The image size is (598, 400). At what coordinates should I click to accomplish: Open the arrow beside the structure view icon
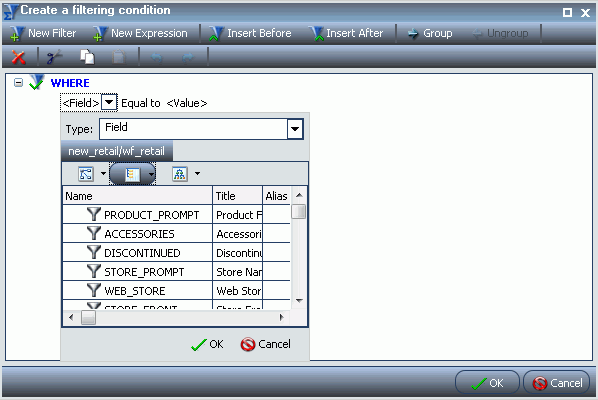click(103, 173)
